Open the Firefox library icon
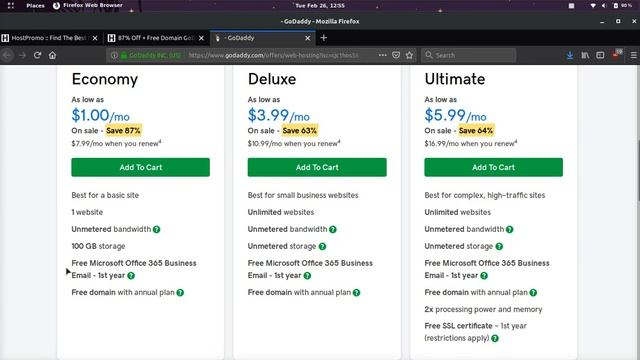 point(585,55)
